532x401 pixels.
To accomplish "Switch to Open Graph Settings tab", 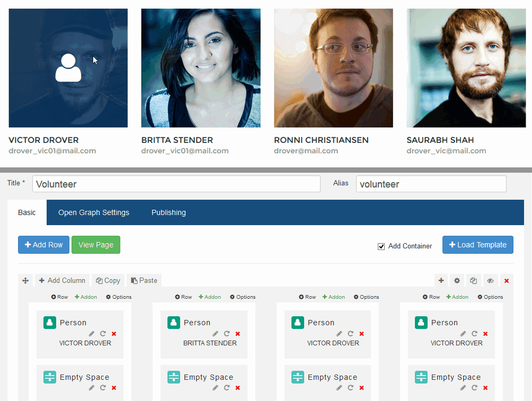I will click(94, 212).
